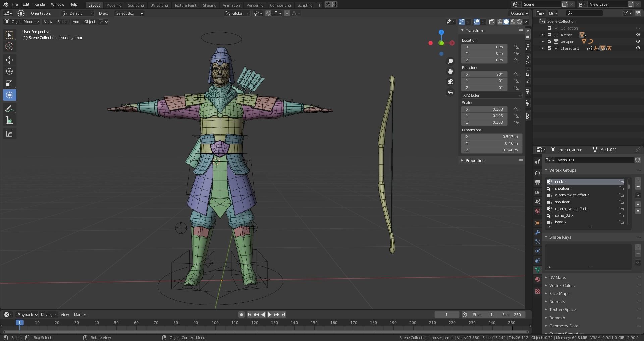Open Playback popover in timeline
The width and height of the screenshot is (644, 341).
27,315
